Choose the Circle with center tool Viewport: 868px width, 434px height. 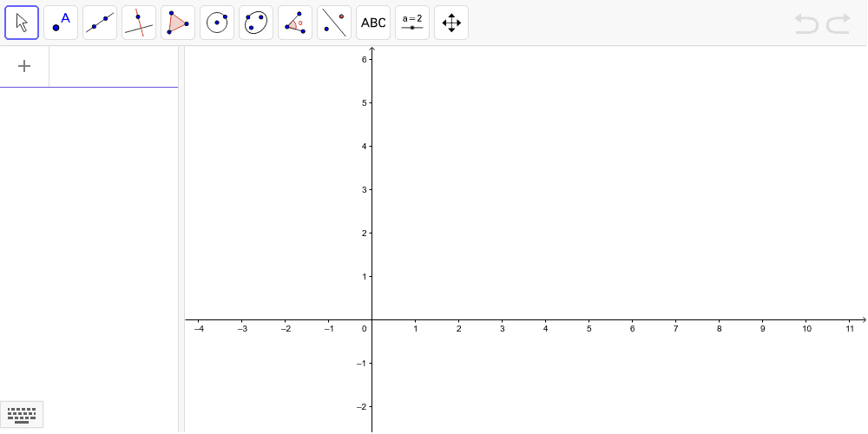(217, 23)
